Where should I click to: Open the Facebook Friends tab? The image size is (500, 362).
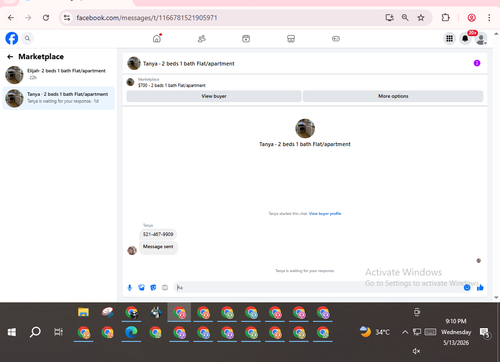(x=201, y=39)
